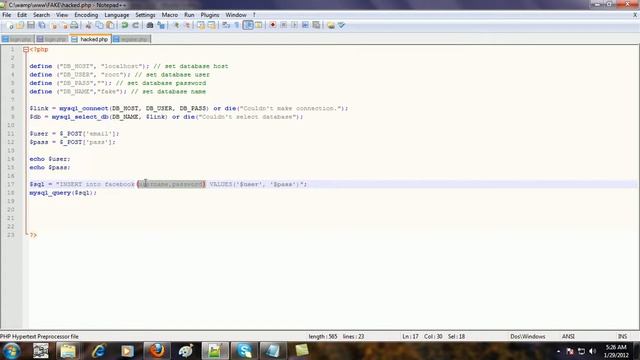Click ANSI encoding in status bar
The height and width of the screenshot is (360, 640).
coord(568,336)
